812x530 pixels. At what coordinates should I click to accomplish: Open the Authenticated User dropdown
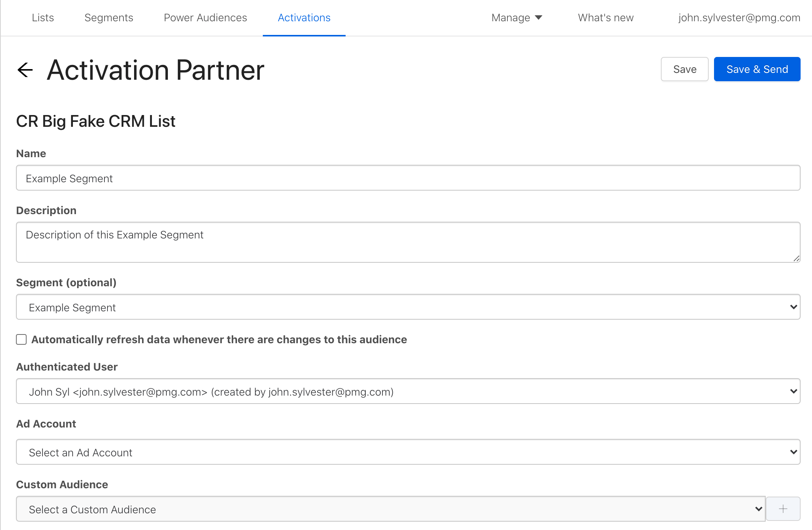pyautogui.click(x=408, y=391)
